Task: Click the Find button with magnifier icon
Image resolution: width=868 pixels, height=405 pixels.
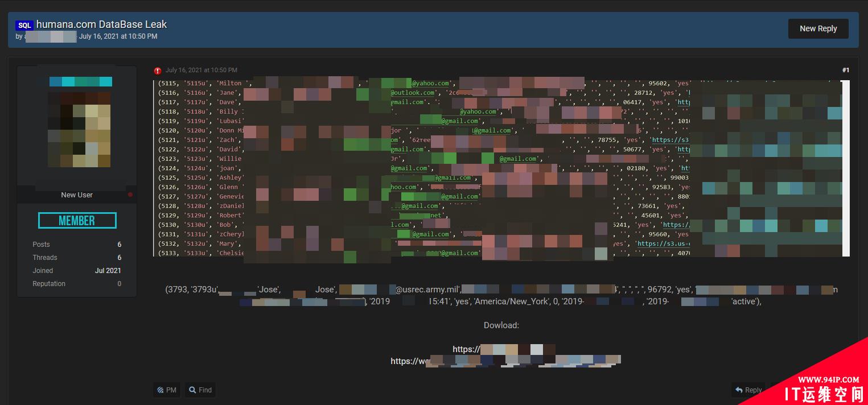Action: 200,390
